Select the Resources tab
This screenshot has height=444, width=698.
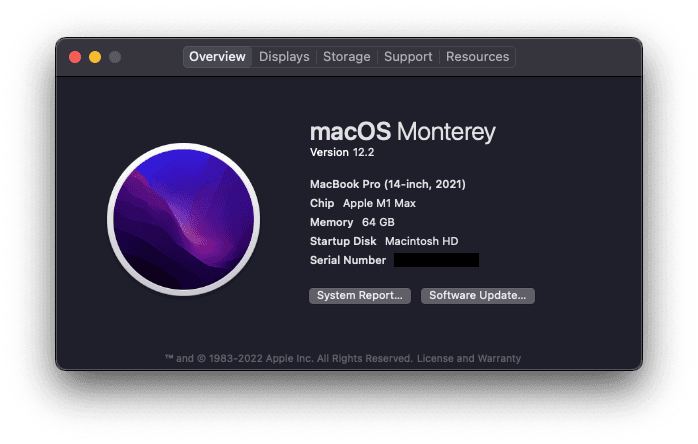pyautogui.click(x=477, y=57)
